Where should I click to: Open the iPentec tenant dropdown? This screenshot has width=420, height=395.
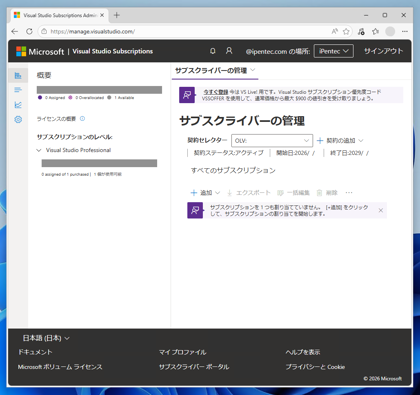333,51
